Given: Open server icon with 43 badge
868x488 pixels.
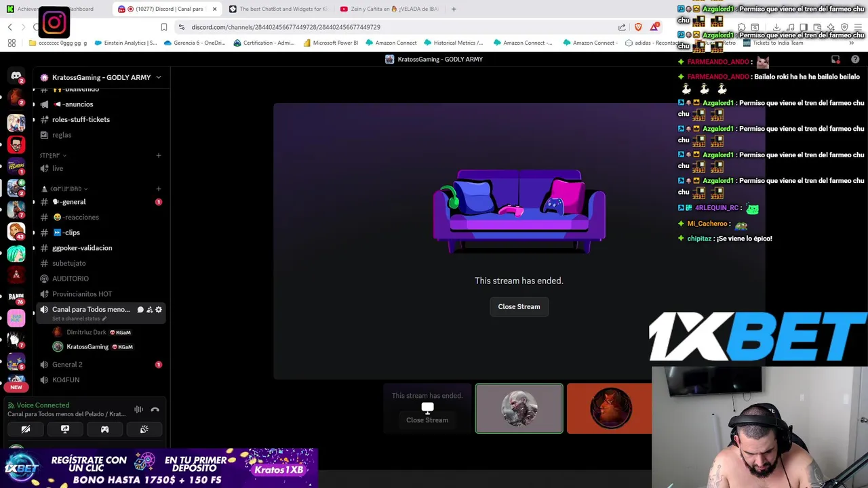Looking at the screenshot, I should 16,231.
